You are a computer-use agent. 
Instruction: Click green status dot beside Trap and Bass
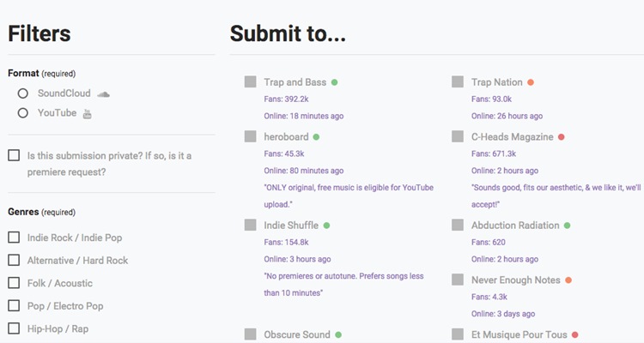tap(335, 82)
